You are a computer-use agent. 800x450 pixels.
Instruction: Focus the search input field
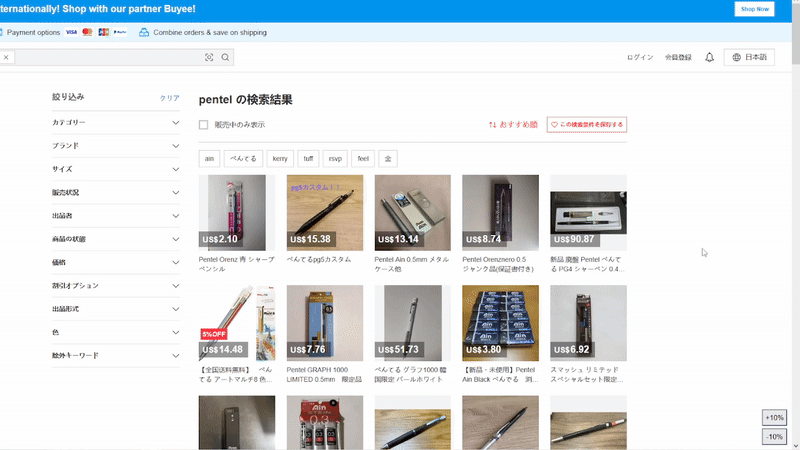pos(108,57)
